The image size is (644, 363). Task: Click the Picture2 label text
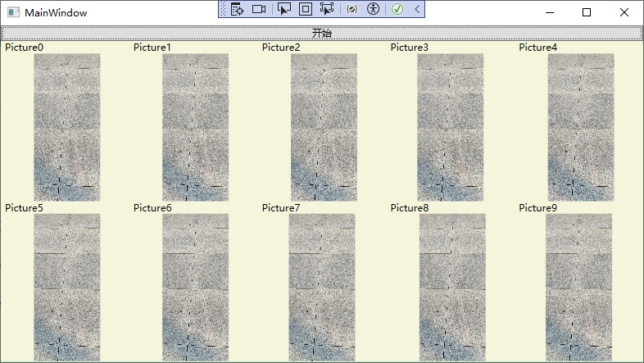coord(281,48)
